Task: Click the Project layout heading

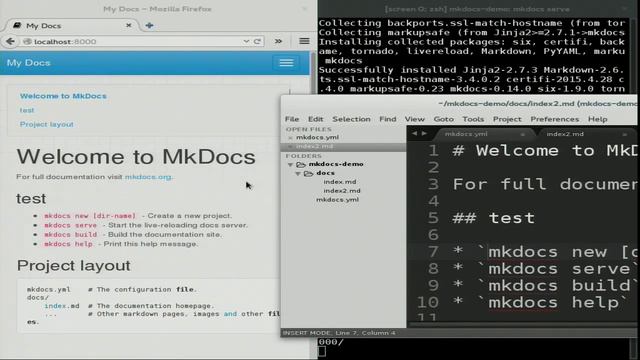Action: [73, 266]
